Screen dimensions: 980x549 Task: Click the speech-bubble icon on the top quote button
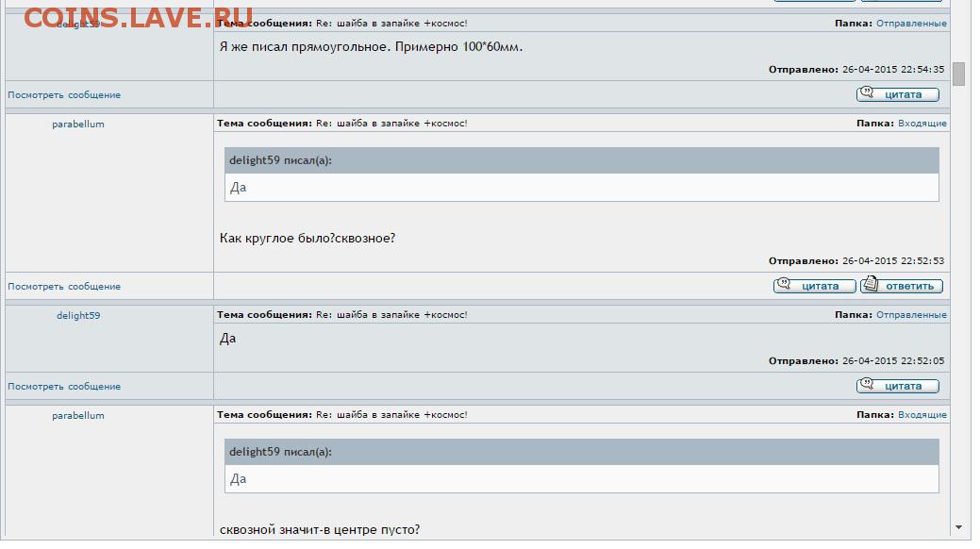tap(867, 92)
